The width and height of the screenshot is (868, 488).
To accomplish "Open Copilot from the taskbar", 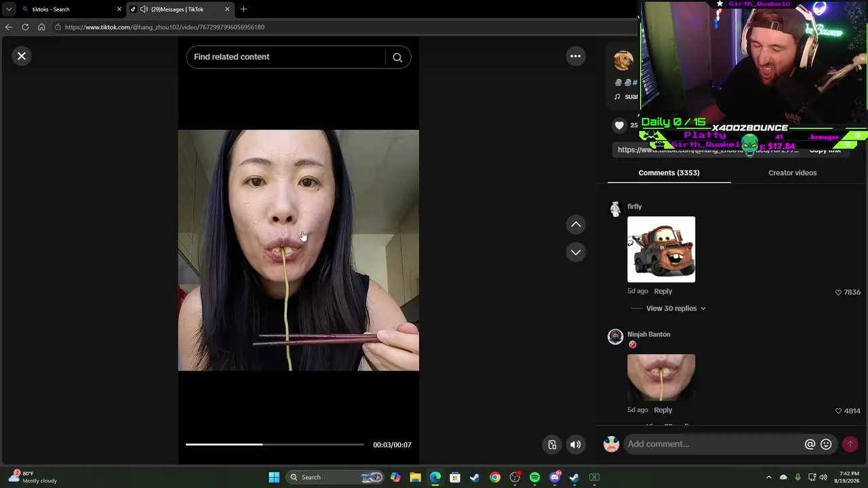I will click(395, 477).
